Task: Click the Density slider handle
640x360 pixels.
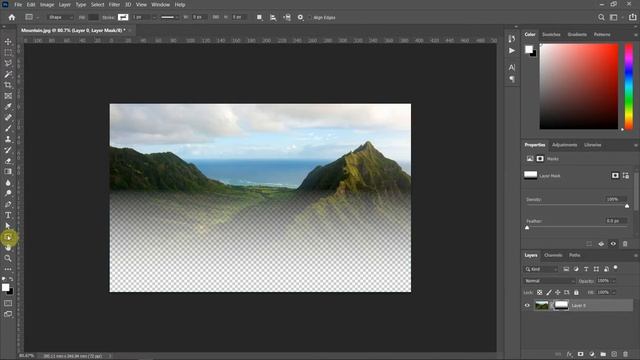Action: 627,206
